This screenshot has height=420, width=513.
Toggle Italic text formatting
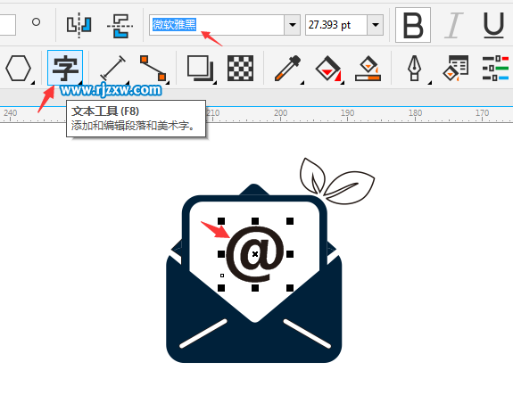point(454,25)
